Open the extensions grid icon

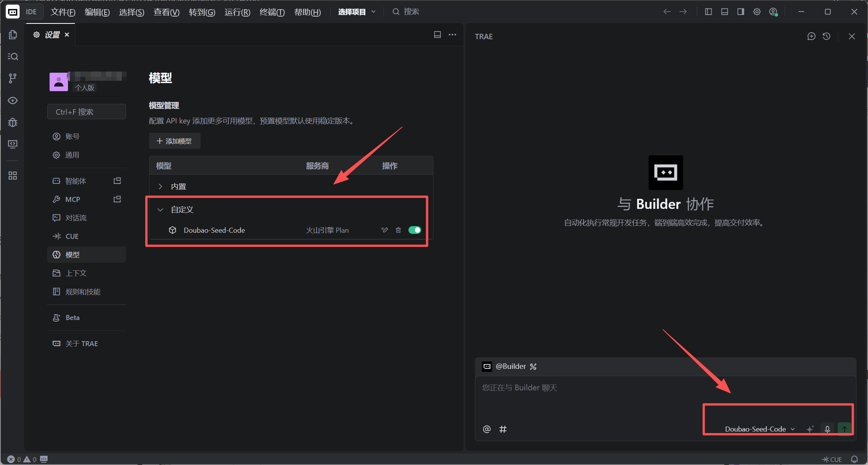(x=13, y=176)
